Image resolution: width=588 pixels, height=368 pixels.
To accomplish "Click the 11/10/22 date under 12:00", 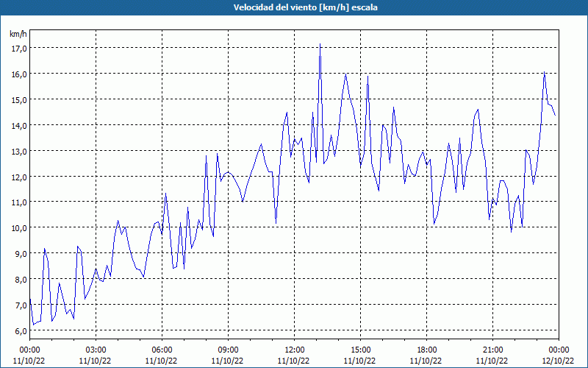I will pyautogui.click(x=293, y=361).
